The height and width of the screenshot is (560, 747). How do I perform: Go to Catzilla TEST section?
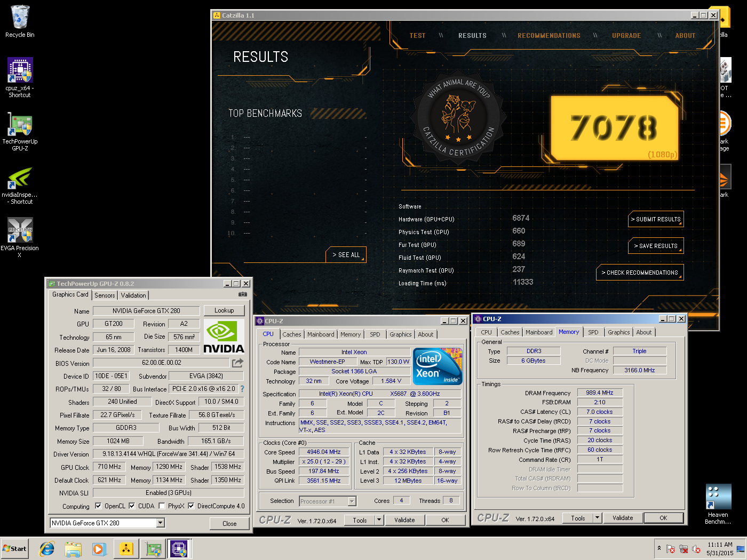point(418,36)
